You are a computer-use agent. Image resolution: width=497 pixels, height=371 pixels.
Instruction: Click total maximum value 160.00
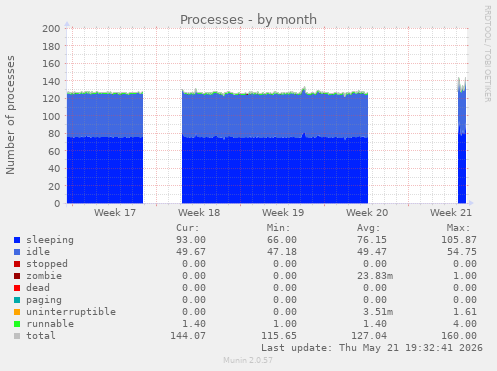coord(459,336)
